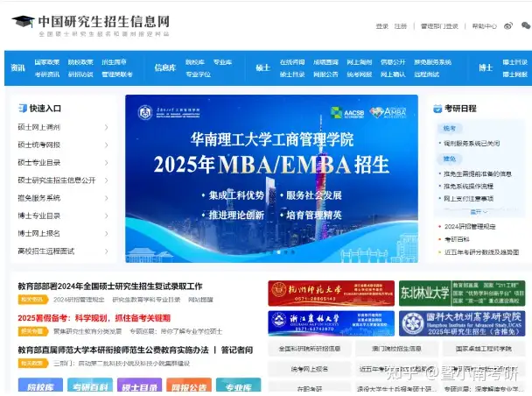
Task: Click 全国科研院所研招信息 button
Action: tap(310, 349)
